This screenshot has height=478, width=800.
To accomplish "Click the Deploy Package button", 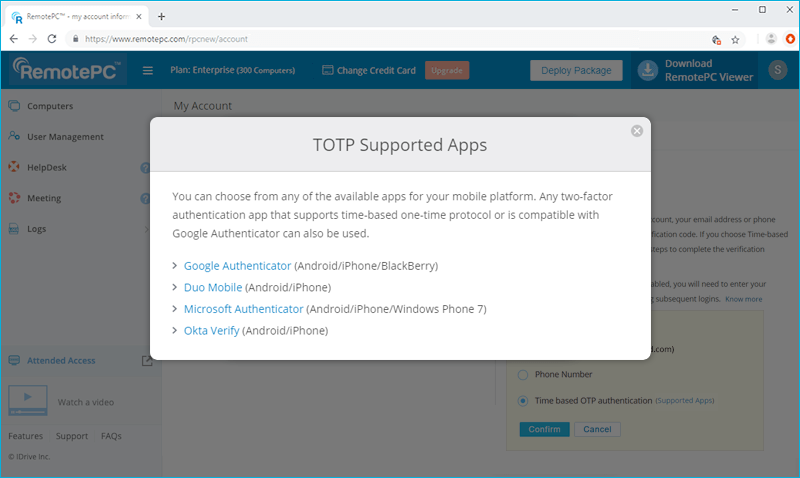I will [576, 70].
